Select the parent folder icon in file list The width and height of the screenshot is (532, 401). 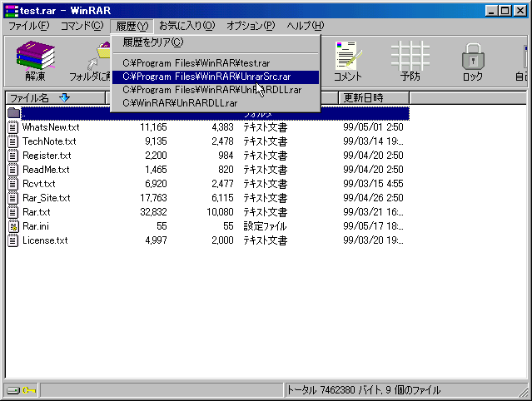point(13,113)
